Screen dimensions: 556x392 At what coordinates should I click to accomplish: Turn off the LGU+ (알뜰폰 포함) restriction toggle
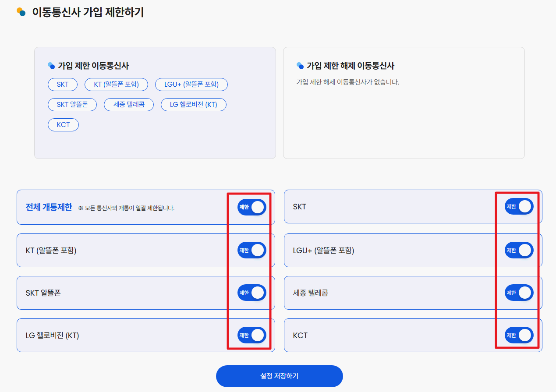click(x=519, y=250)
